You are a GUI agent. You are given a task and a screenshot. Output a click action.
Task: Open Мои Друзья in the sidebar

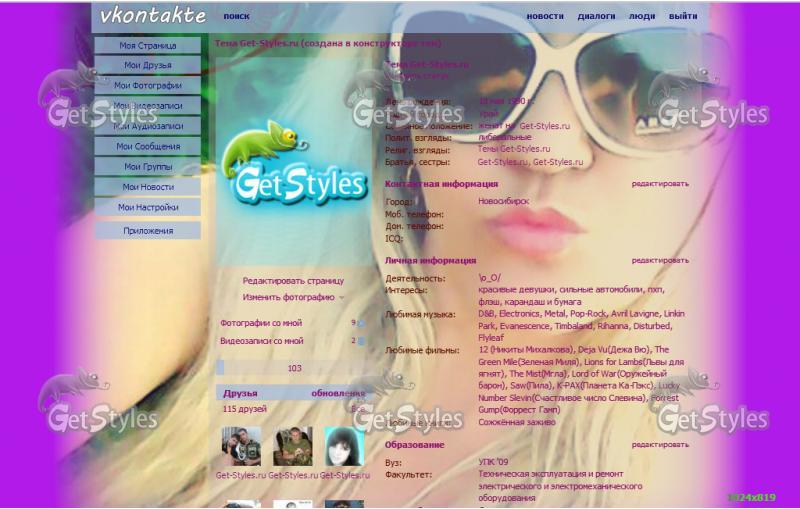pyautogui.click(x=147, y=65)
